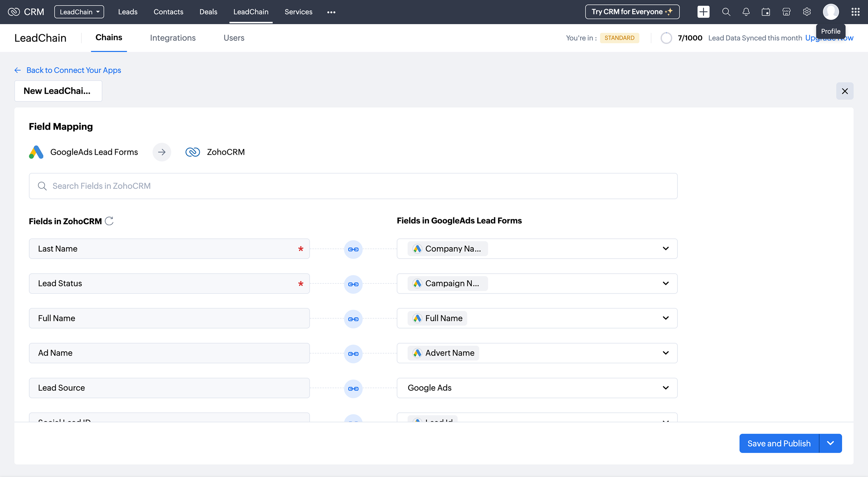Viewport: 868px width, 477px height.
Task: Click the plus create-new icon
Action: click(x=703, y=12)
